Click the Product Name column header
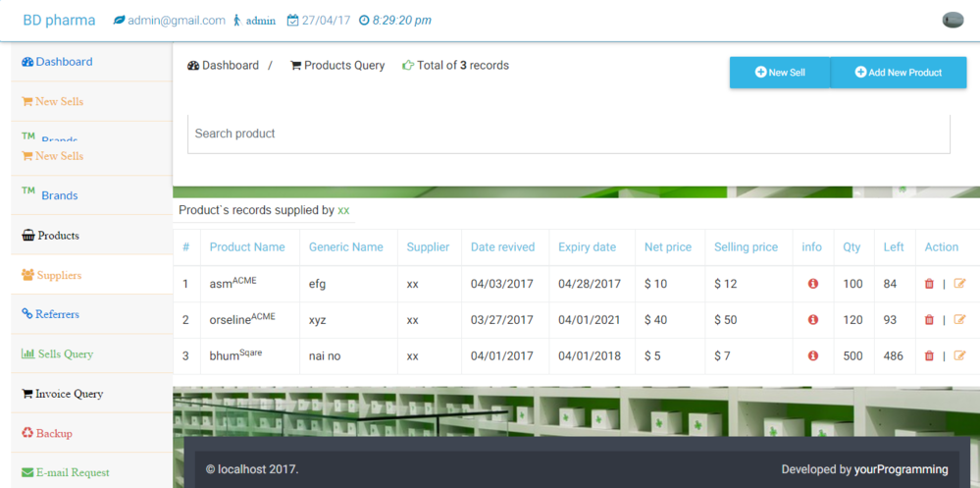The image size is (980, 488). point(247,247)
